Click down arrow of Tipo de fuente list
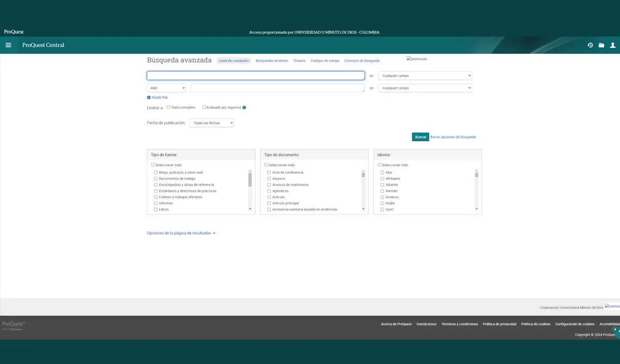Image resolution: width=620 pixels, height=364 pixels. point(250,209)
